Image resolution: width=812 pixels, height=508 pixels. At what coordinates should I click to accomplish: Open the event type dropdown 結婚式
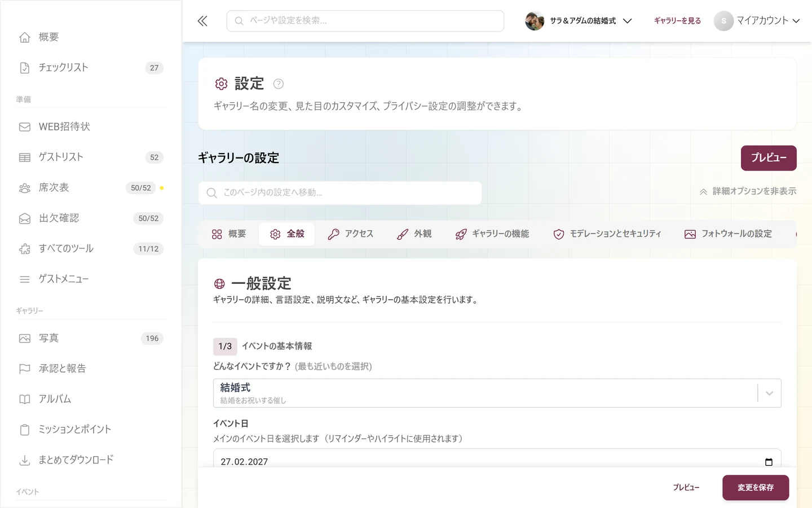[497, 393]
